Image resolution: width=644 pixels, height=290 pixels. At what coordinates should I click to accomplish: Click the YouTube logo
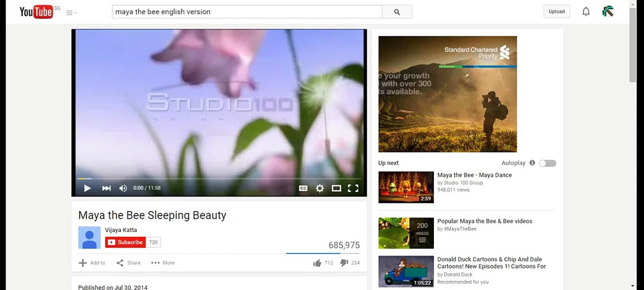pos(36,12)
